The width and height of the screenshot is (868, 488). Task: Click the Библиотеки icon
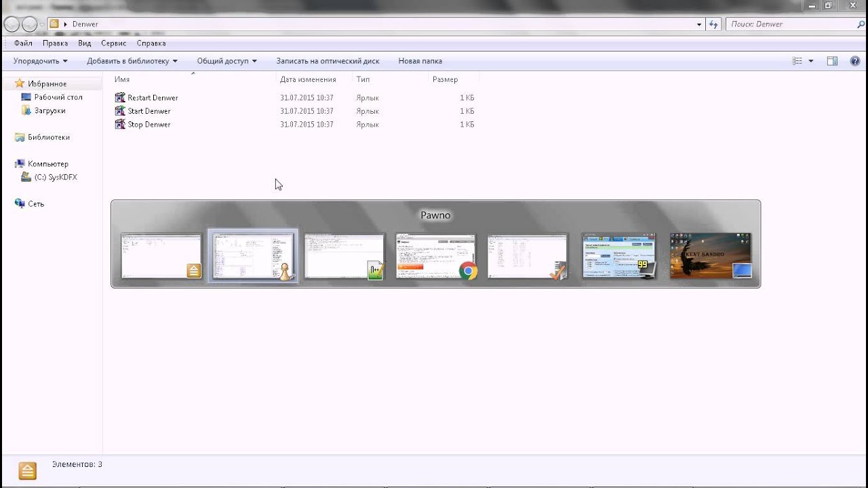tap(20, 137)
